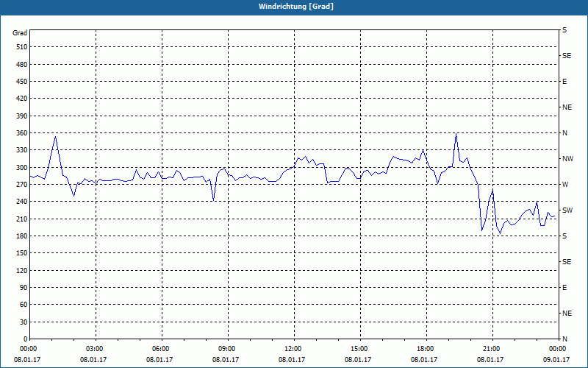Click the 09.01.17 date label

pyautogui.click(x=556, y=360)
